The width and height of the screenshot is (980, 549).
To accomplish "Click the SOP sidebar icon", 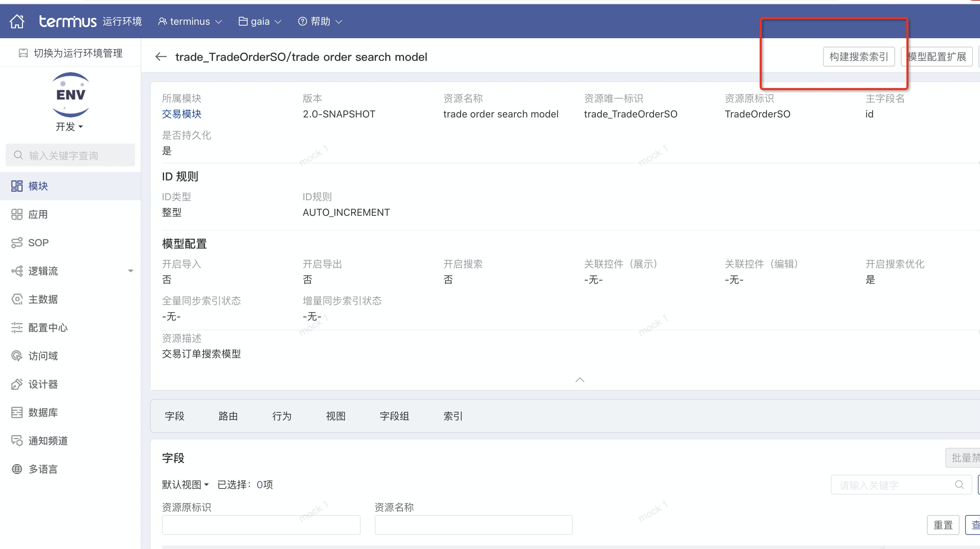I will [17, 243].
